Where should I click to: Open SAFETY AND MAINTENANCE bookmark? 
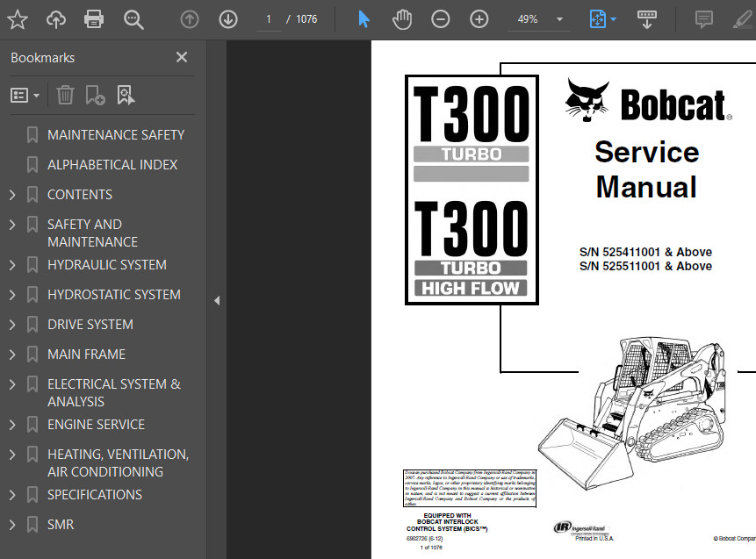pyautogui.click(x=92, y=233)
